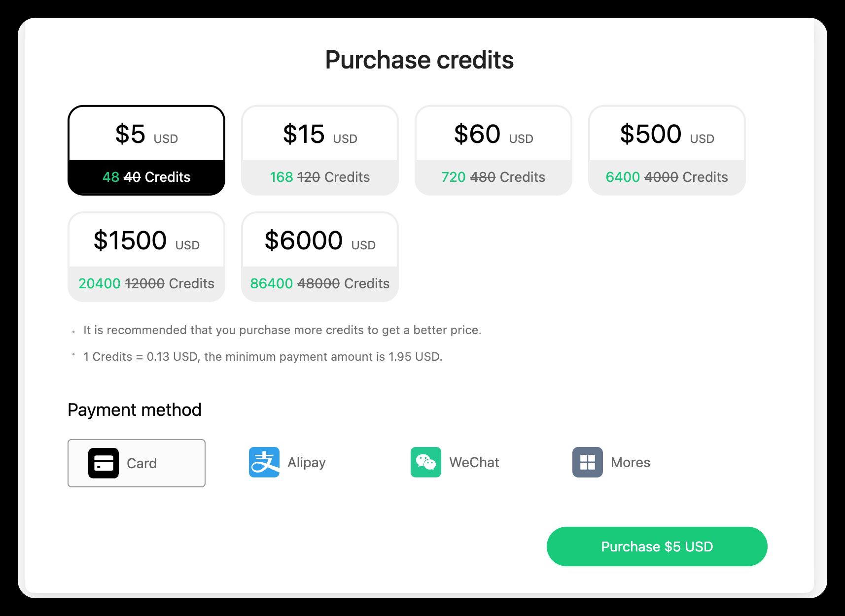Click the 6400 Credits bonus amount
The image size is (845, 616).
623,177
